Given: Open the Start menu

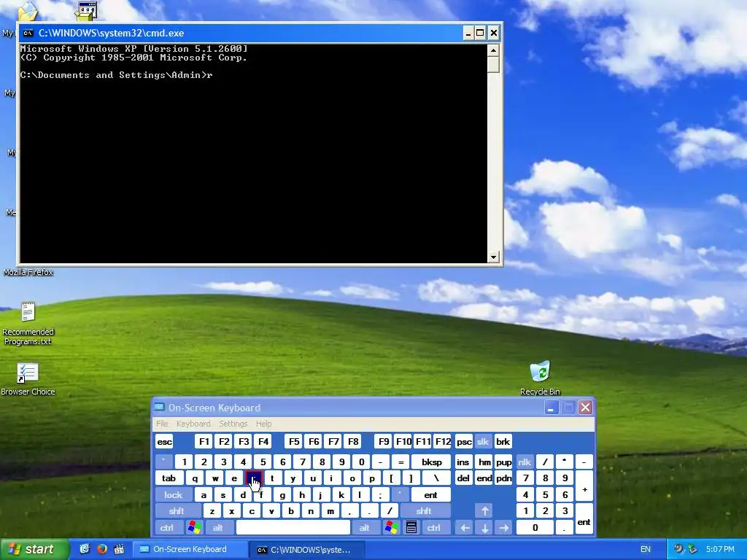Looking at the screenshot, I should [34, 550].
